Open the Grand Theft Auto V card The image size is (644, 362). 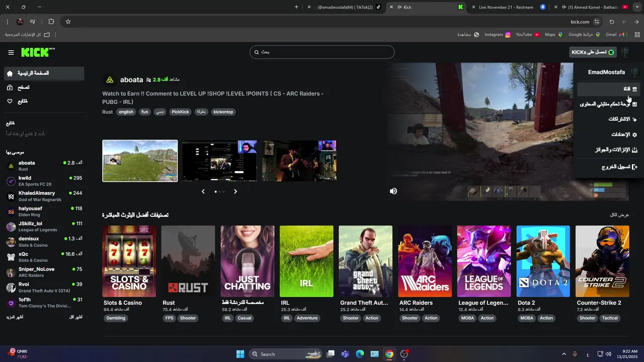tap(365, 261)
